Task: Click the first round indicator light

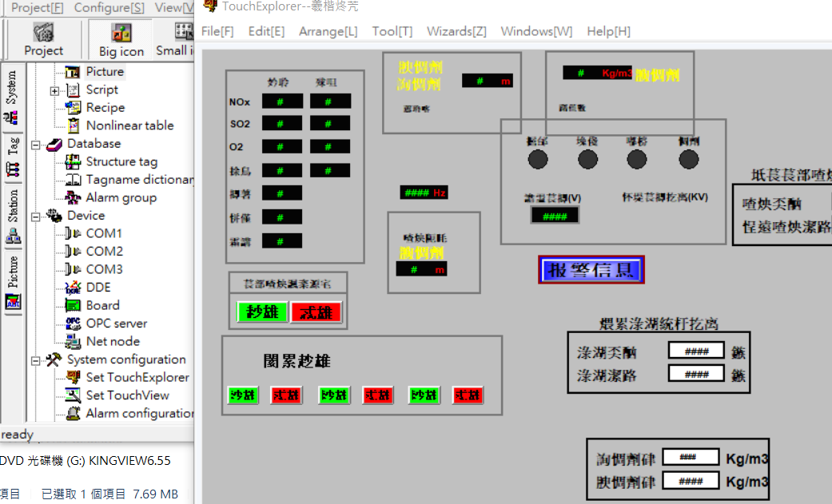Action: coord(538,160)
